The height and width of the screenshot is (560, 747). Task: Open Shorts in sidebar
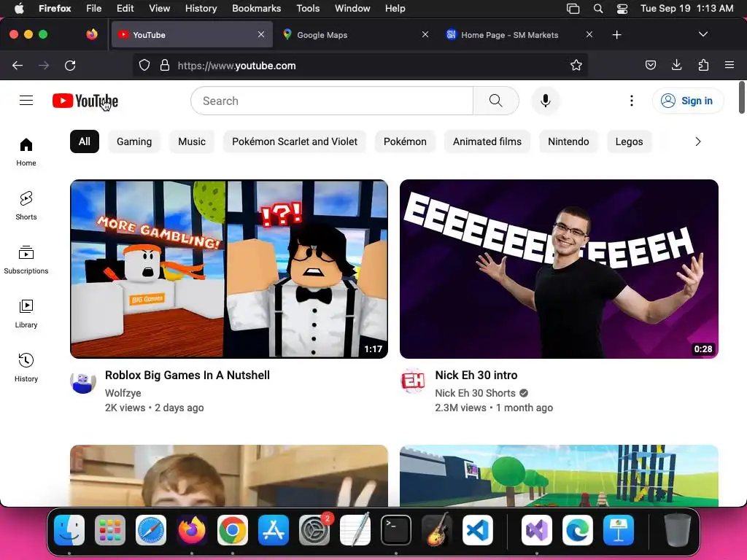point(26,206)
